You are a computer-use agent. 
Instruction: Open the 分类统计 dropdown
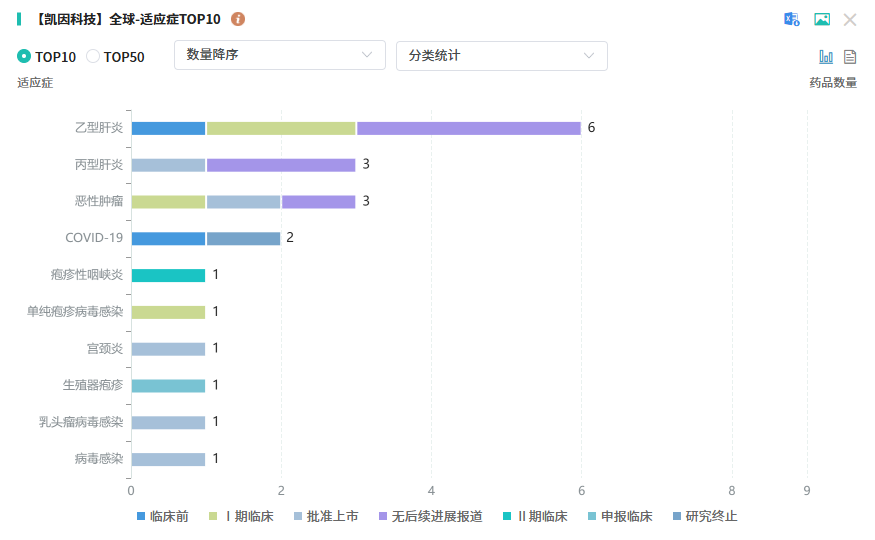(502, 56)
